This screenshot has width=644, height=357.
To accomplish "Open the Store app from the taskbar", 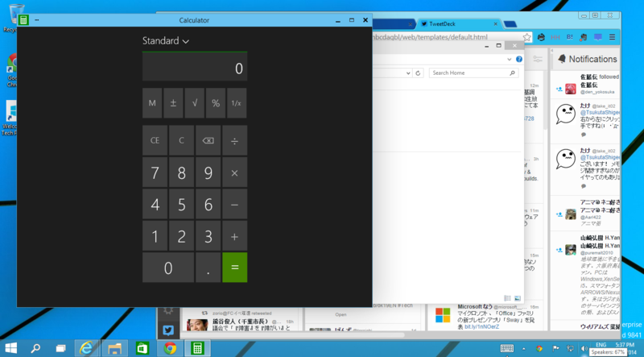I will [142, 348].
